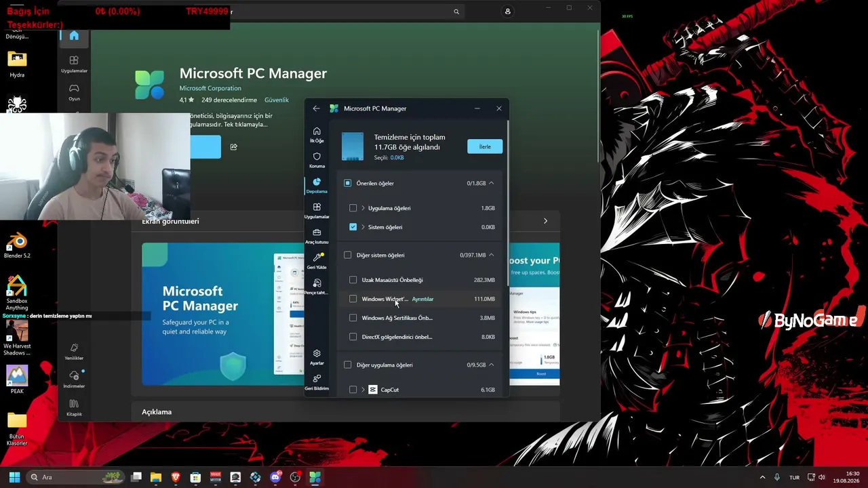The height and width of the screenshot is (488, 868).
Task: Open File Explorer from the taskbar
Action: [156, 477]
